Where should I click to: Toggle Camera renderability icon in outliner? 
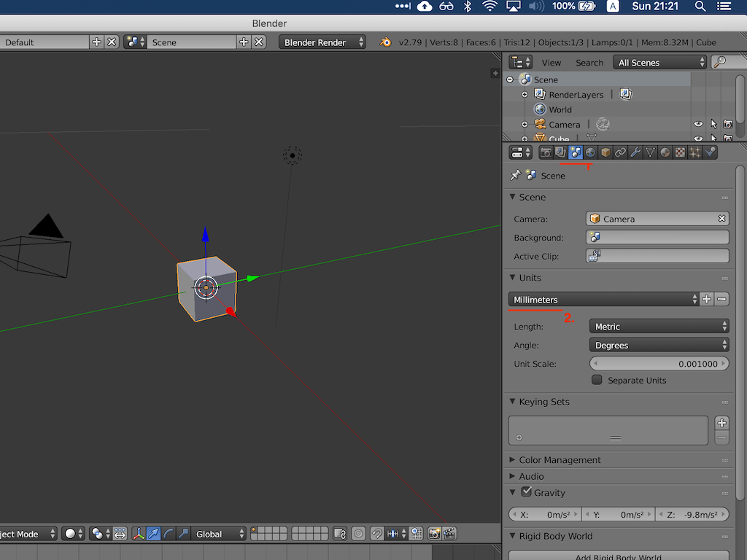(728, 124)
